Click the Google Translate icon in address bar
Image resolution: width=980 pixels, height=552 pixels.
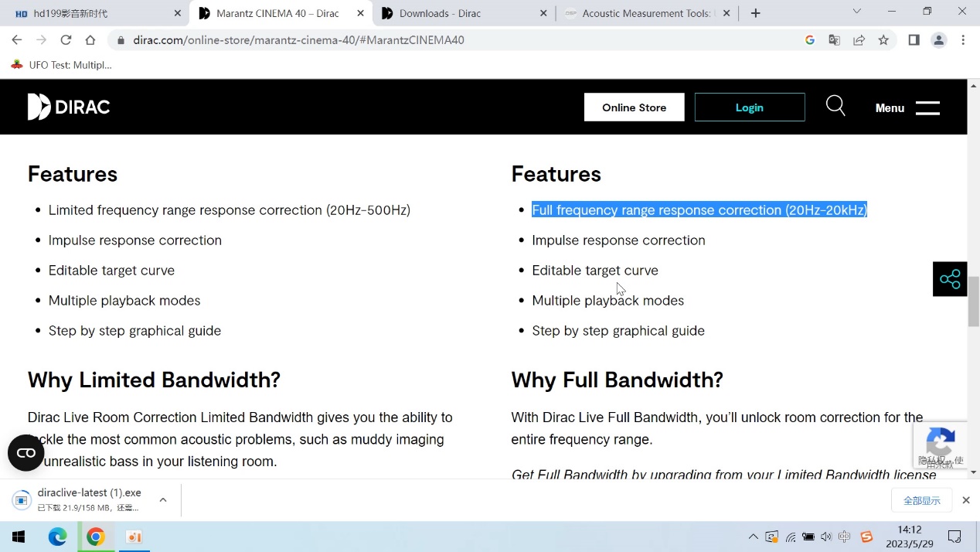click(834, 40)
